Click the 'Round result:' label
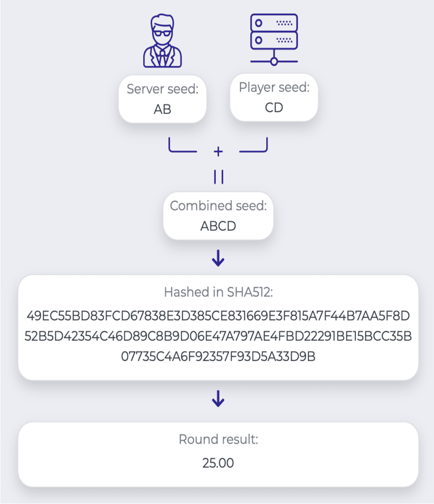This screenshot has height=504, width=434. tap(218, 439)
